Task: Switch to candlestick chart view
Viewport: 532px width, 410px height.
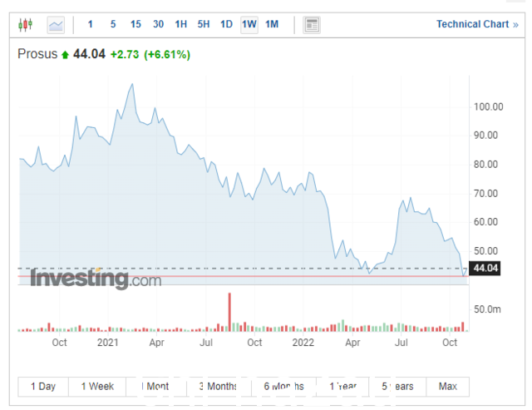Action: [26, 24]
